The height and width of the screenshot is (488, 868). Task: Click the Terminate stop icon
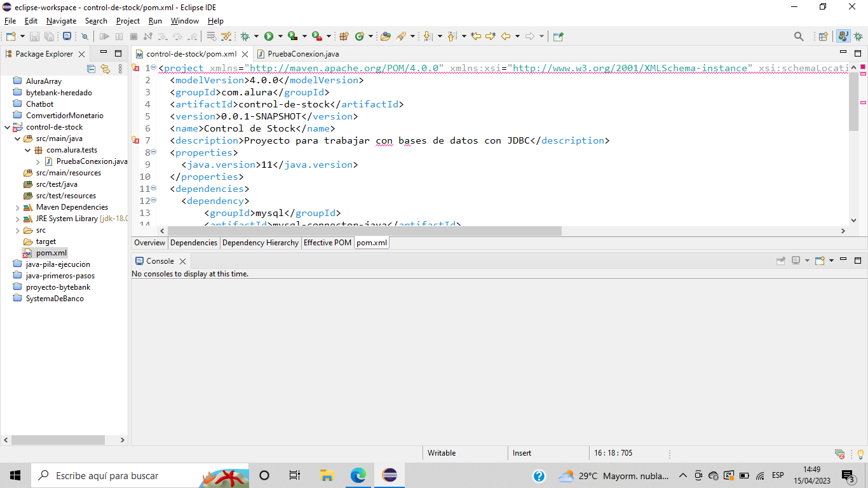click(133, 37)
